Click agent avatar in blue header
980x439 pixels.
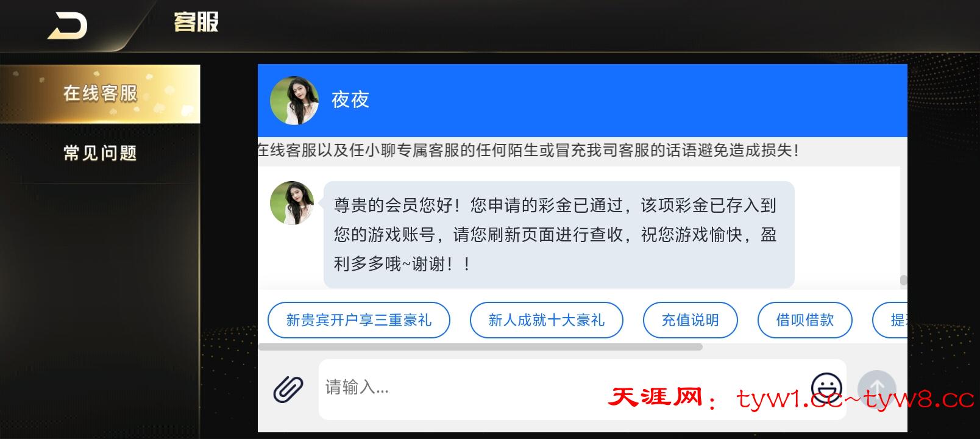coord(294,100)
